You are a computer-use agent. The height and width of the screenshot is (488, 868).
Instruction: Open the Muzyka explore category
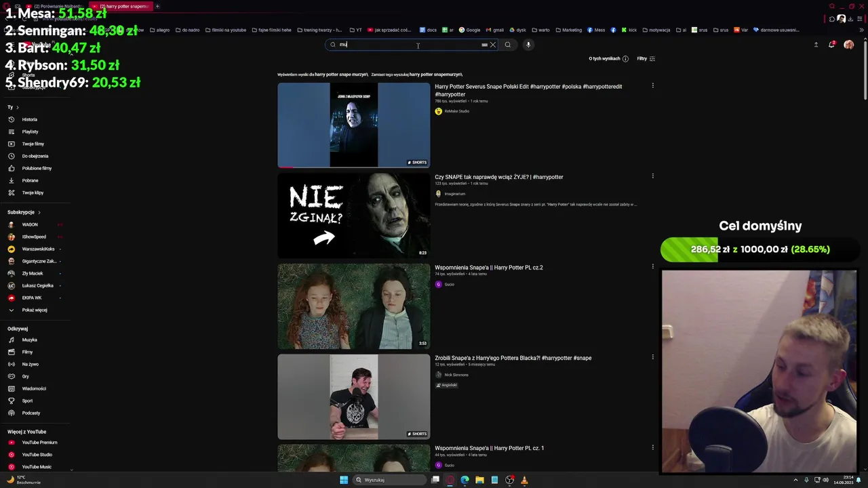tap(29, 340)
